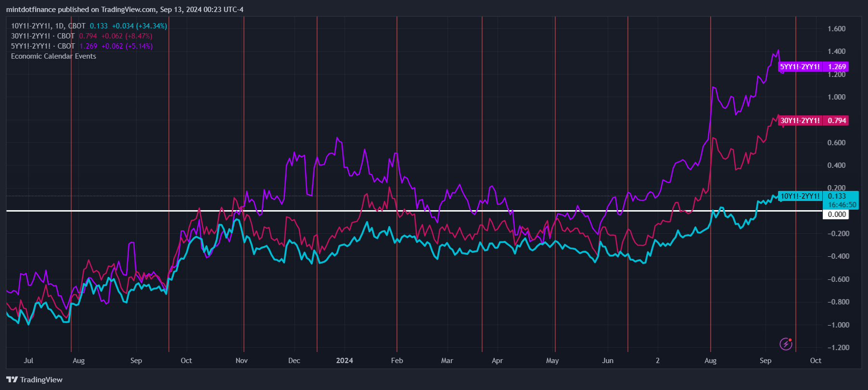868x390 pixels.
Task: Select the 5YY1!-2YY1! · CBOT legend entry
Action: pyautogui.click(x=43, y=46)
